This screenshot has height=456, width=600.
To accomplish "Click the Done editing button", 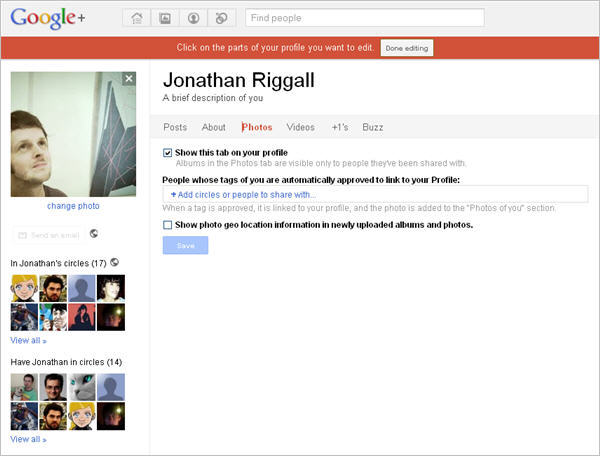I will tap(407, 47).
